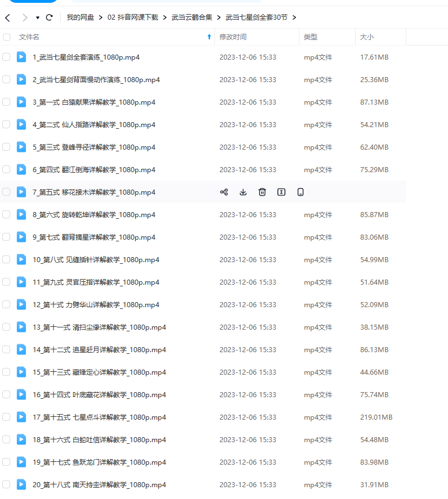Image resolution: width=448 pixels, height=499 pixels.
Task: Click video icon of 1_武当七星剑全套演练
Action: pyautogui.click(x=21, y=57)
